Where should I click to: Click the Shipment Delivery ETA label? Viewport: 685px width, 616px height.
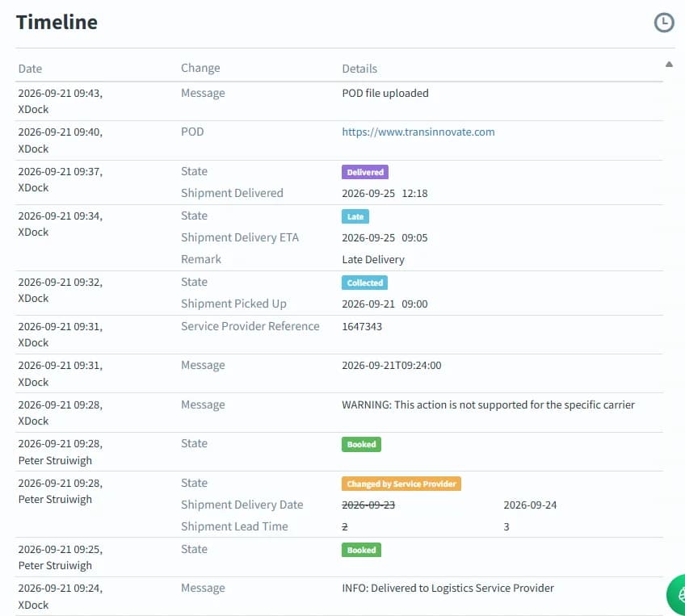(240, 237)
